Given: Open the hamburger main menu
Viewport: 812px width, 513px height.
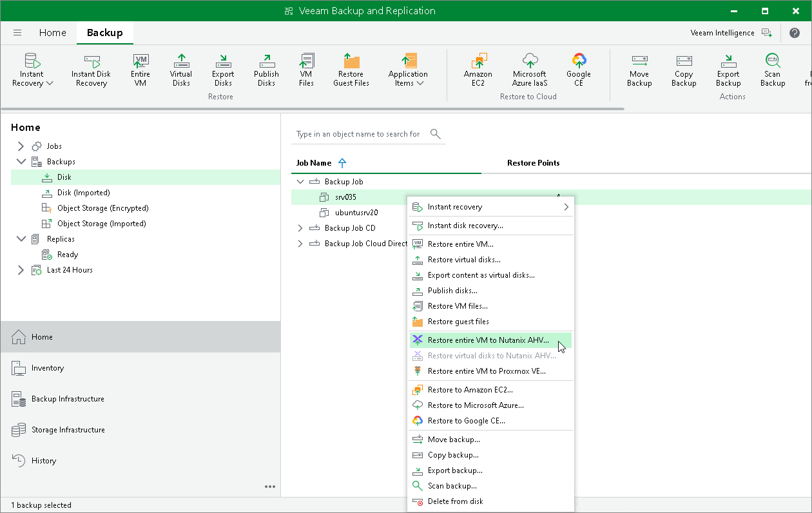Looking at the screenshot, I should 17,33.
